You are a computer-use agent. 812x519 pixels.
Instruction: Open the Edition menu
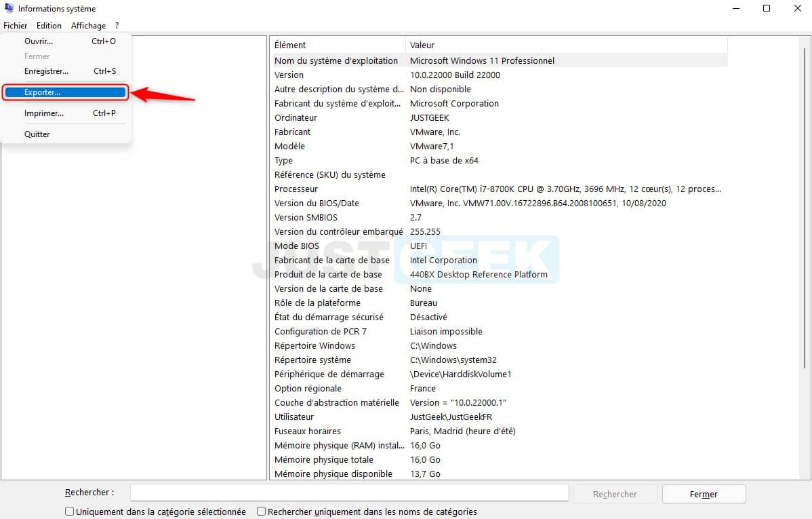click(49, 25)
